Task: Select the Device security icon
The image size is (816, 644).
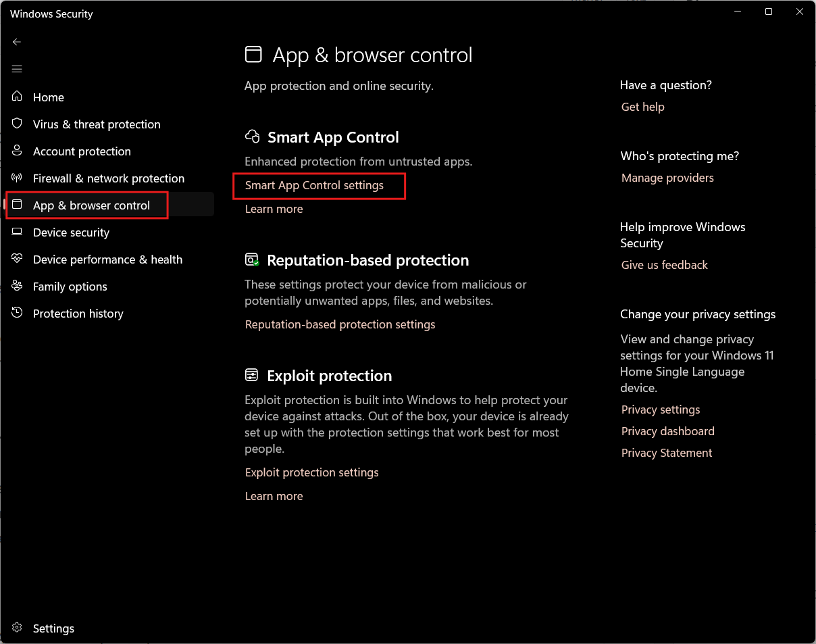Action: pyautogui.click(x=16, y=232)
